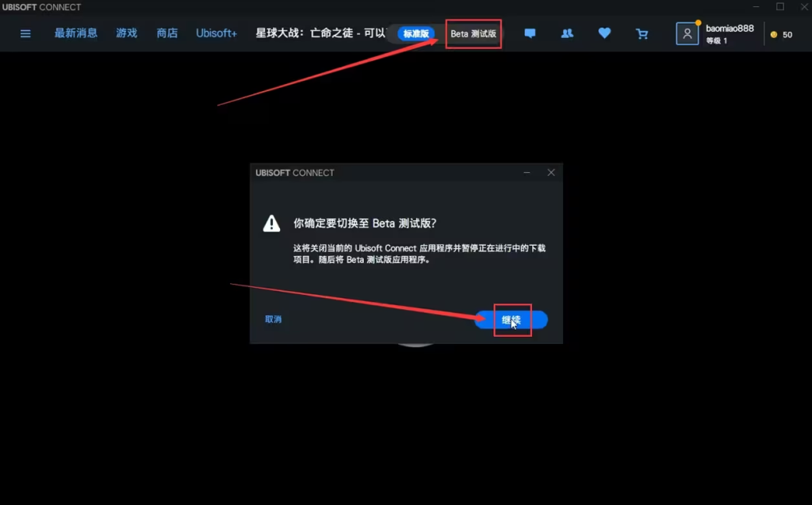Close the Beta confirmation dialog
The image size is (812, 505).
(551, 173)
